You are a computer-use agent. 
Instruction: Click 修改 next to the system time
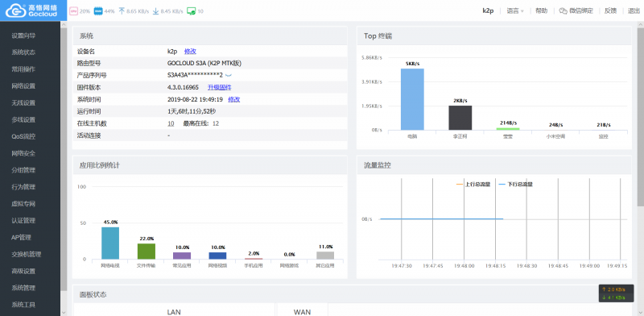pyautogui.click(x=234, y=99)
